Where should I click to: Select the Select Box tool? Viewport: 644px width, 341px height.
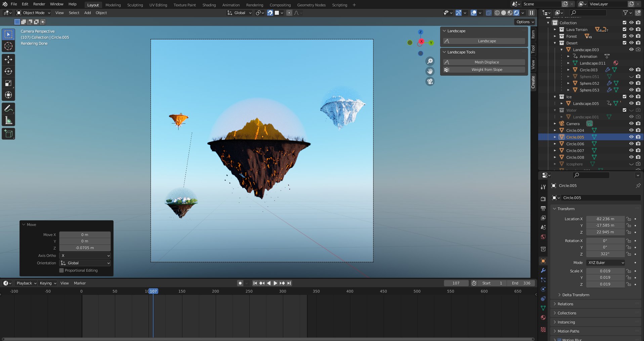click(8, 34)
